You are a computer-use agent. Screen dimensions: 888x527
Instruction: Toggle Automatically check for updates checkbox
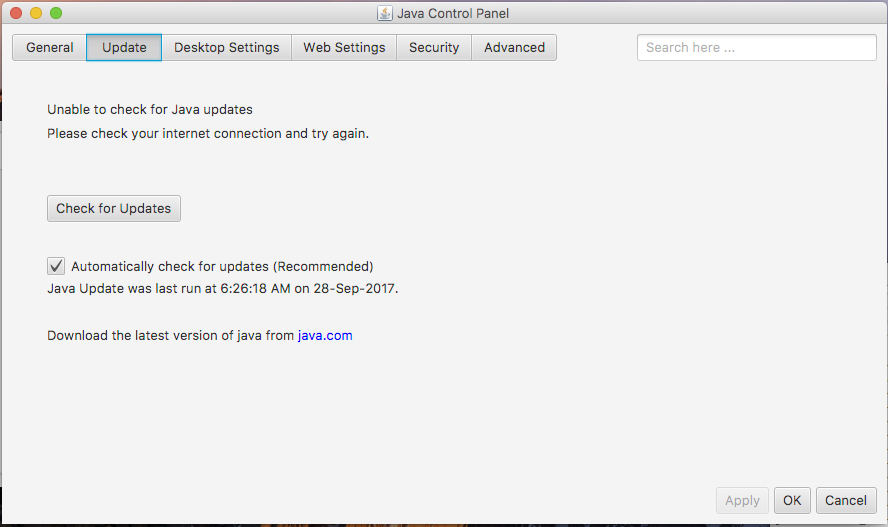coord(56,266)
